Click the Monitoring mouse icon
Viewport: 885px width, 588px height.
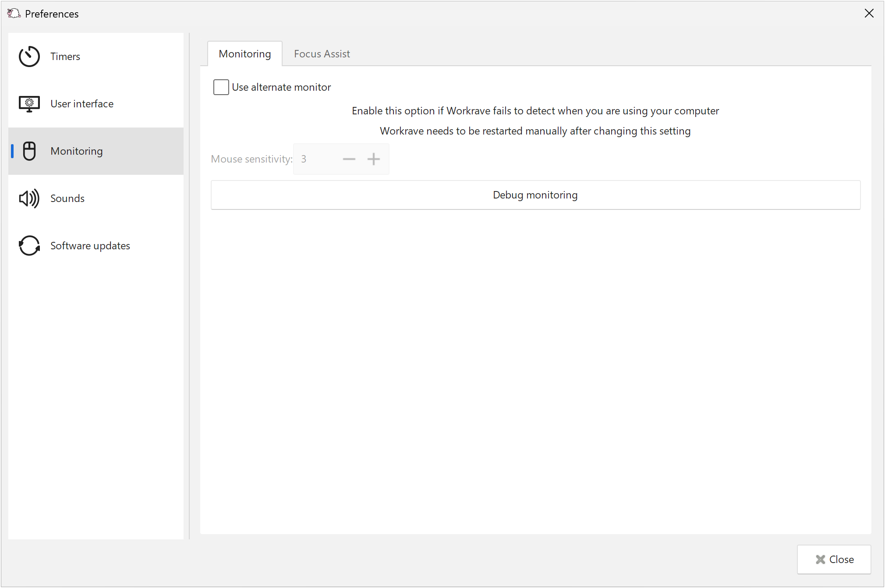(29, 151)
